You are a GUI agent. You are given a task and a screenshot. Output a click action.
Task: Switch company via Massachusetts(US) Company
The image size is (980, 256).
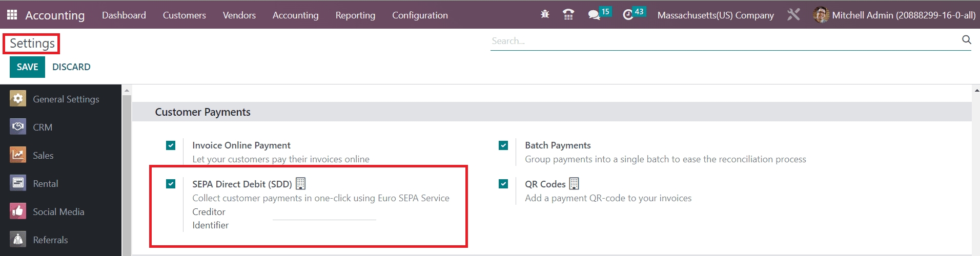pyautogui.click(x=716, y=15)
